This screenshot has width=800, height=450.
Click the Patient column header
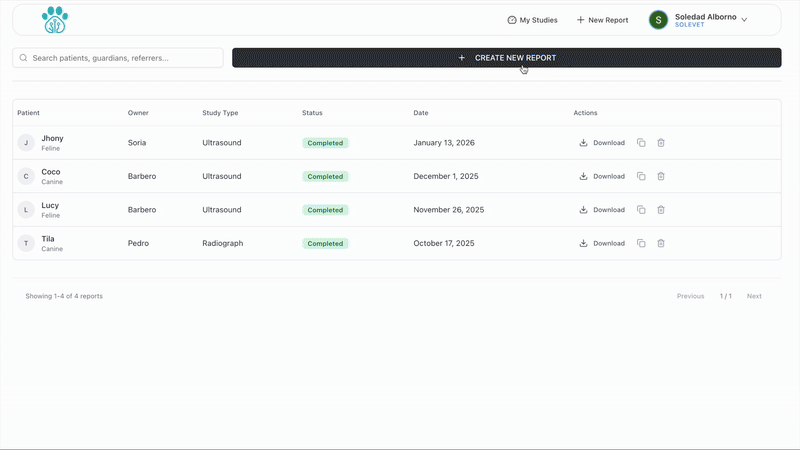[29, 113]
